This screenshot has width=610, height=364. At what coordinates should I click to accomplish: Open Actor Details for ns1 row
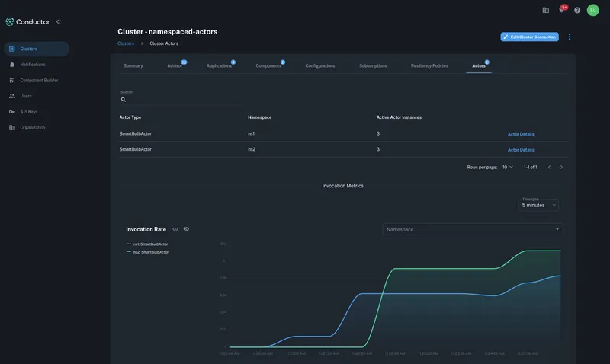point(521,134)
